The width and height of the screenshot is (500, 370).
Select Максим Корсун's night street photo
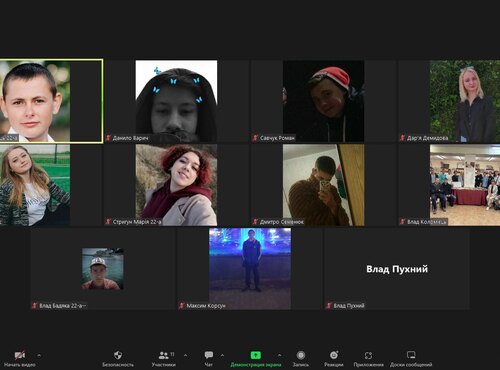pos(250,269)
